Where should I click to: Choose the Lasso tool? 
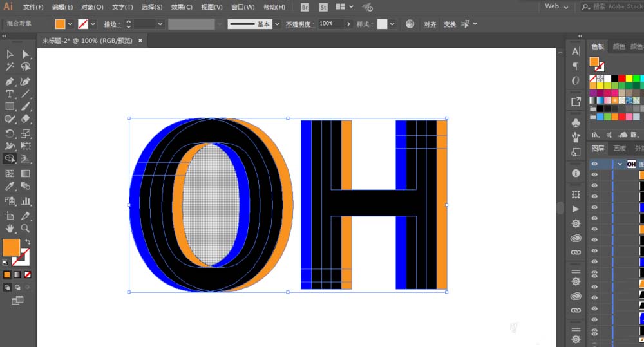click(x=26, y=66)
